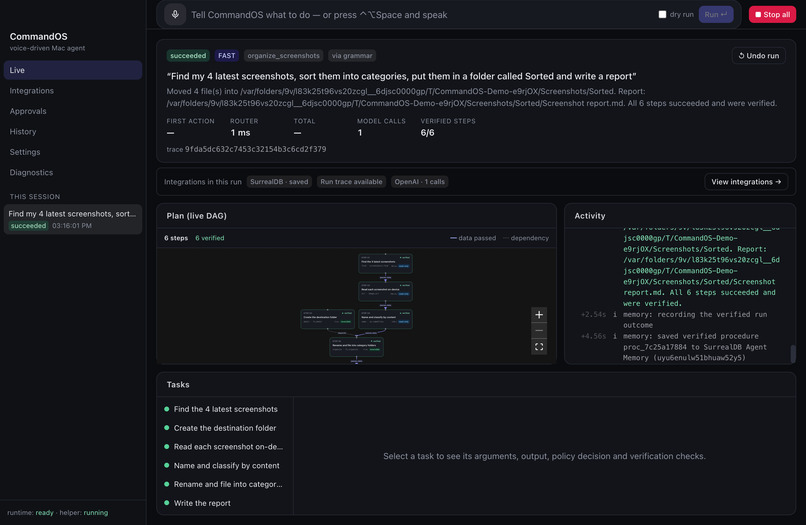Viewport: 806px width, 525px height.
Task: Toggle the dry run checkbox
Action: point(662,14)
